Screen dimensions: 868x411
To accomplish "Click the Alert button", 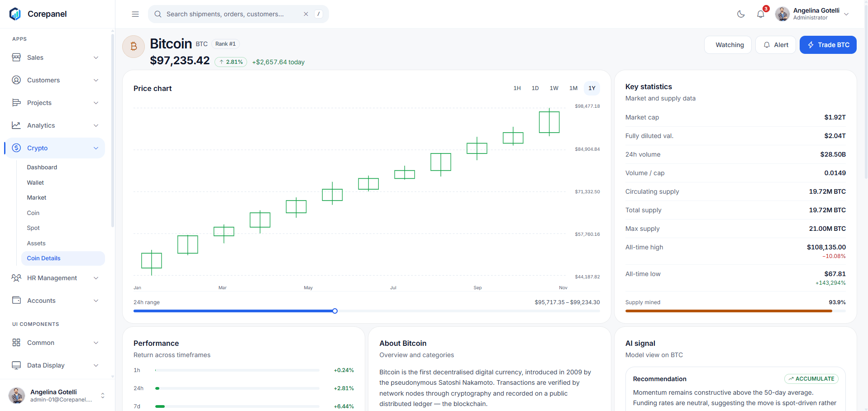I will pyautogui.click(x=776, y=45).
